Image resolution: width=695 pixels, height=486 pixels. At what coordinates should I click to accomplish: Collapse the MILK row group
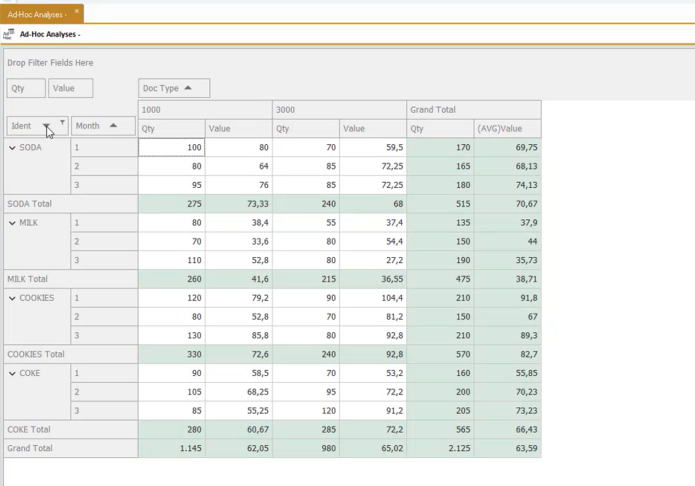tap(13, 223)
